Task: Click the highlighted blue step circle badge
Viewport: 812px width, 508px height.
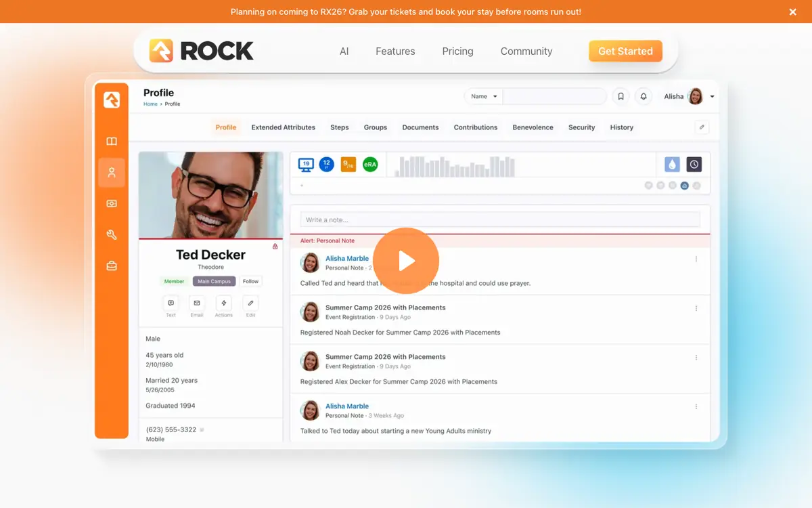Action: click(x=685, y=186)
